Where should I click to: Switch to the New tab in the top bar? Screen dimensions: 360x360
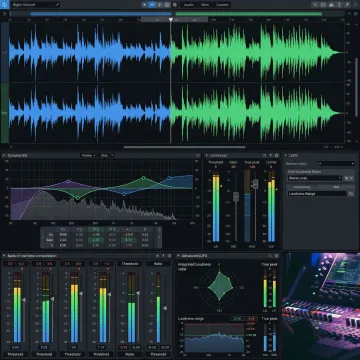(205, 5)
